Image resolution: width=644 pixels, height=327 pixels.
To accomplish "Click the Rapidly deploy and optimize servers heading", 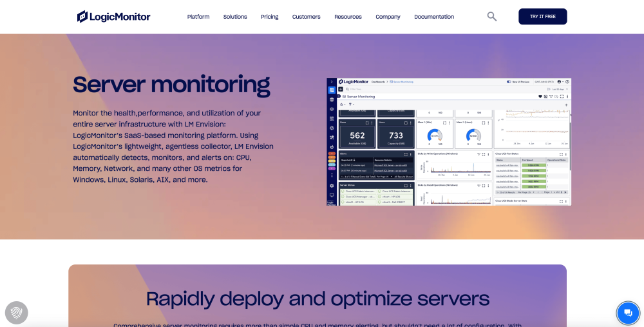I will tap(317, 299).
